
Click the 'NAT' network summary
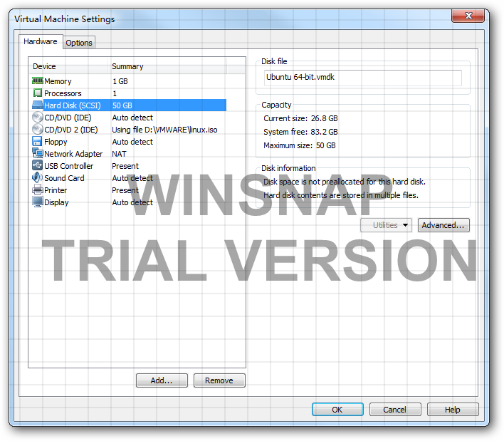[119, 154]
